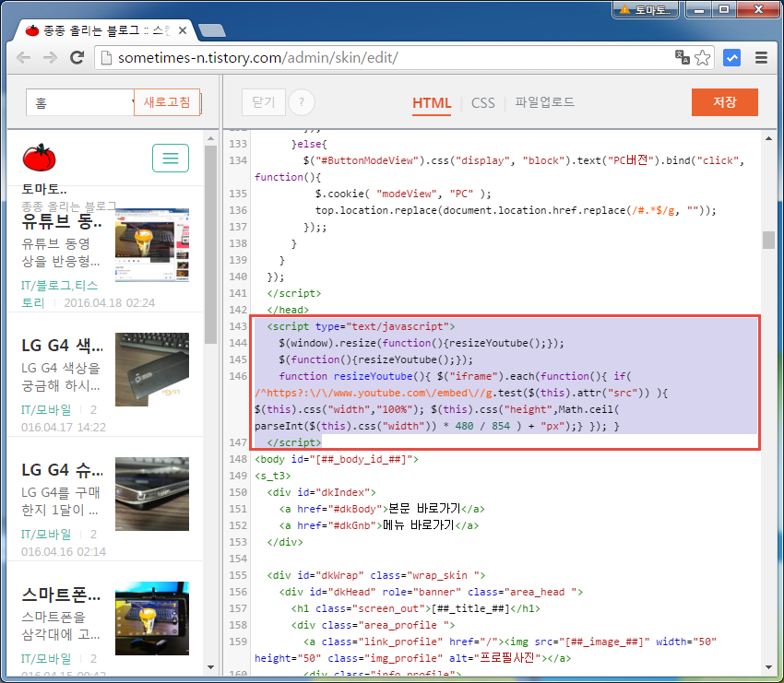Click the code editor scrollbar thumb
The image size is (784, 683).
pyautogui.click(x=768, y=240)
